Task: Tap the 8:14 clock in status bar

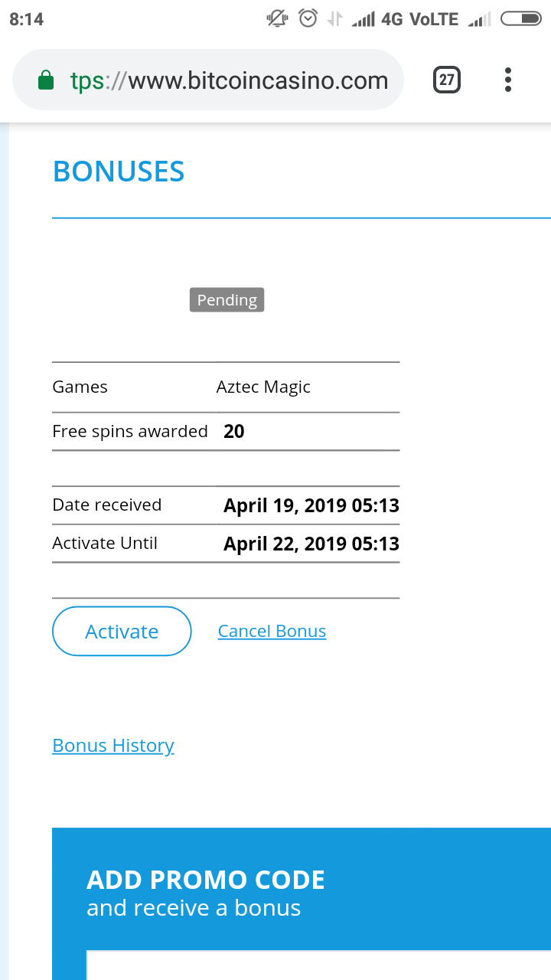Action: pos(27,19)
